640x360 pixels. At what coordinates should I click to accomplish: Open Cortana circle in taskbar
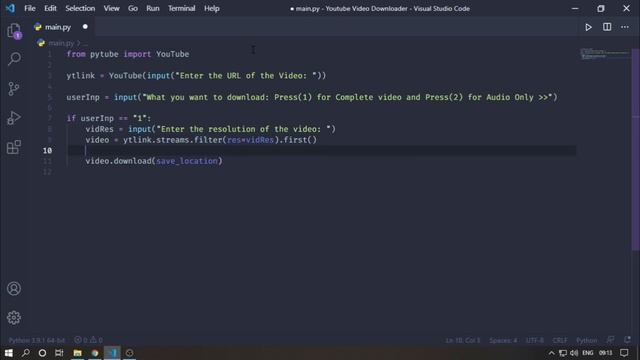pos(42,353)
